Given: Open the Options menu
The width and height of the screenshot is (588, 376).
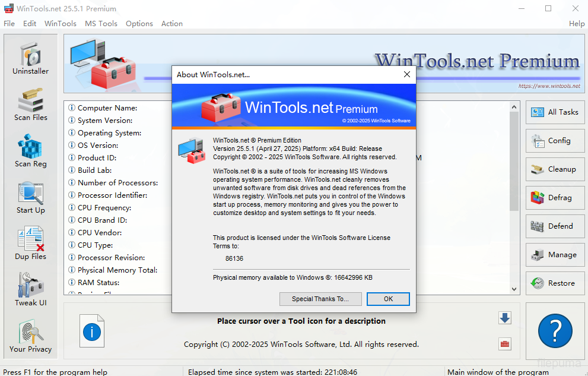Looking at the screenshot, I should pyautogui.click(x=139, y=24).
